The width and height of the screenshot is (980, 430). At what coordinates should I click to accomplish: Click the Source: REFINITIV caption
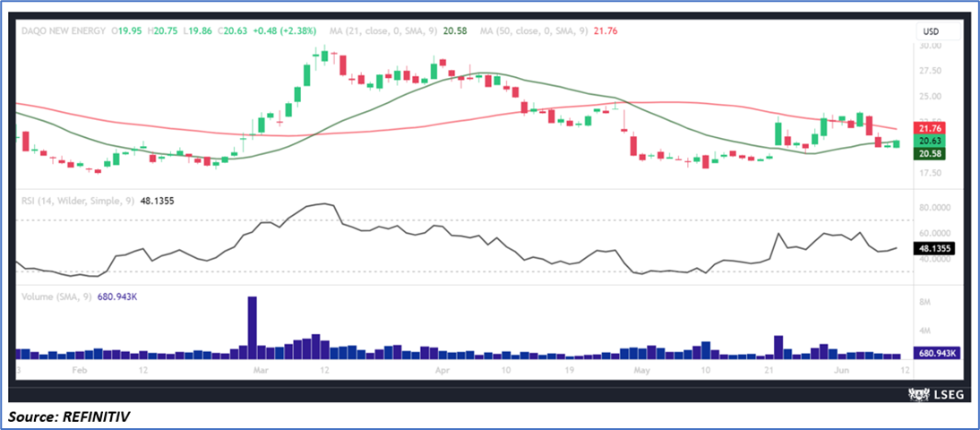click(x=69, y=416)
